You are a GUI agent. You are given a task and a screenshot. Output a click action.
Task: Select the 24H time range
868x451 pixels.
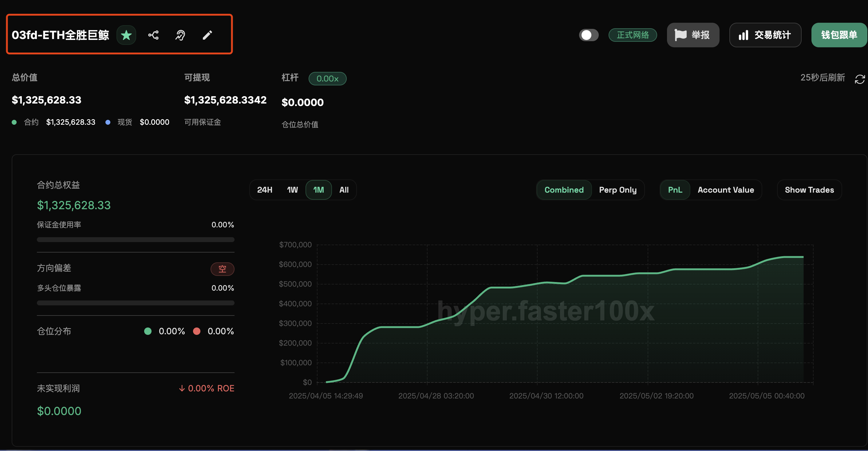[x=265, y=190]
